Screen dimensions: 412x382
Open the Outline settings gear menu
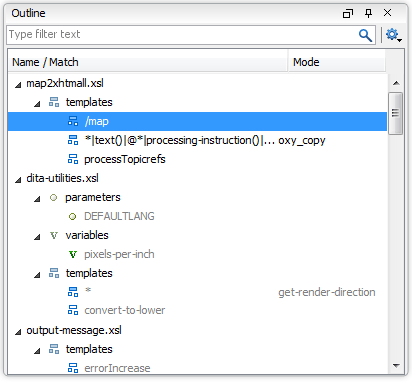[394, 35]
